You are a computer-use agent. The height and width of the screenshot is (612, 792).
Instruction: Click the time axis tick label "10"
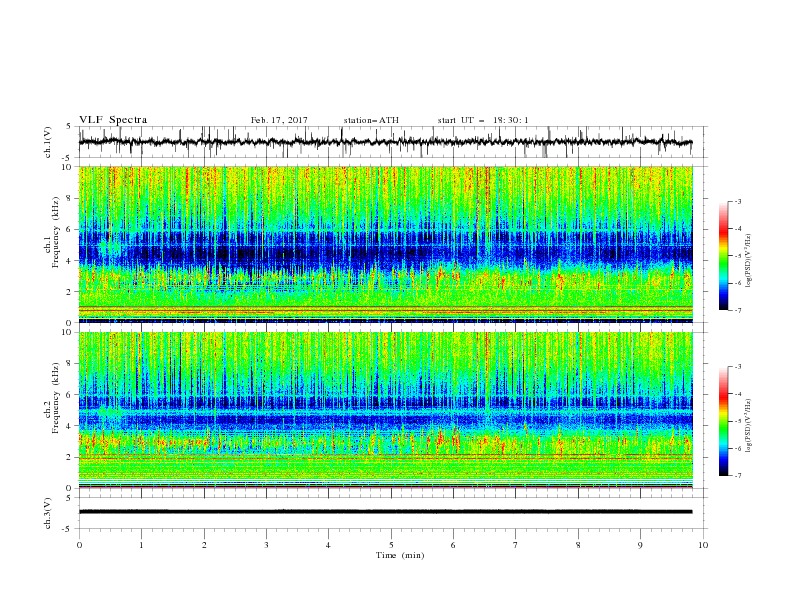point(703,545)
